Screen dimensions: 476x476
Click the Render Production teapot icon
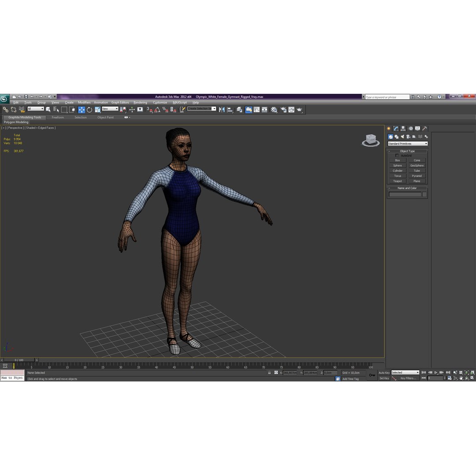pyautogui.click(x=300, y=110)
